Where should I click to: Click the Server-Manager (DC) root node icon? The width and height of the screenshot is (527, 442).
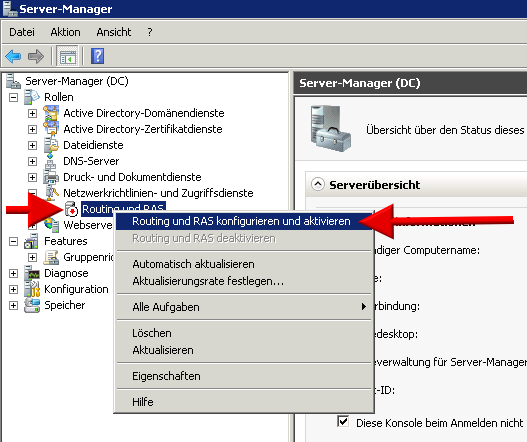[x=14, y=81]
